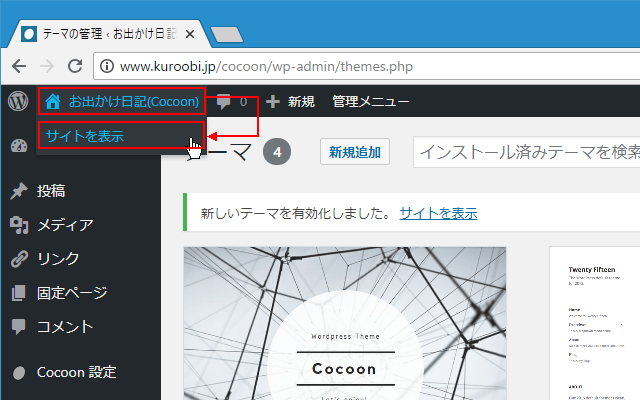
Task: Click the 固定ページ pages icon
Action: point(19,293)
